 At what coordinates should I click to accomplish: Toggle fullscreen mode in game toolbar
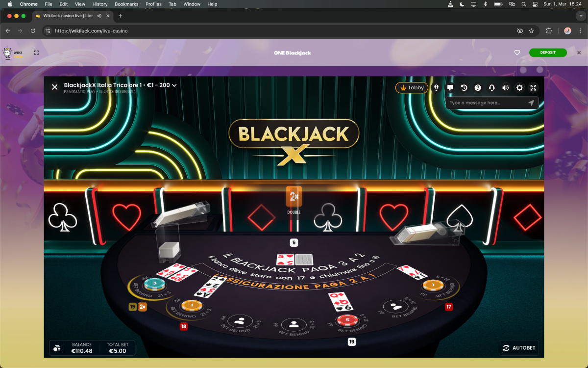pos(534,88)
